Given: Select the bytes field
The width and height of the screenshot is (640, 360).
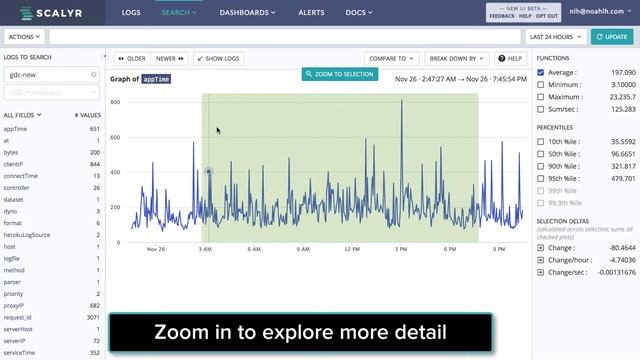Looking at the screenshot, I should pos(11,152).
